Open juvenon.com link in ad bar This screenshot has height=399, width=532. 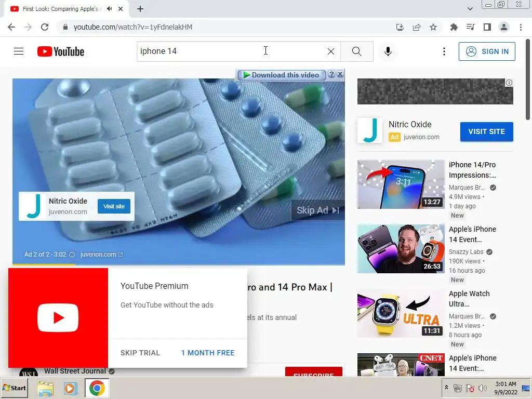(101, 255)
